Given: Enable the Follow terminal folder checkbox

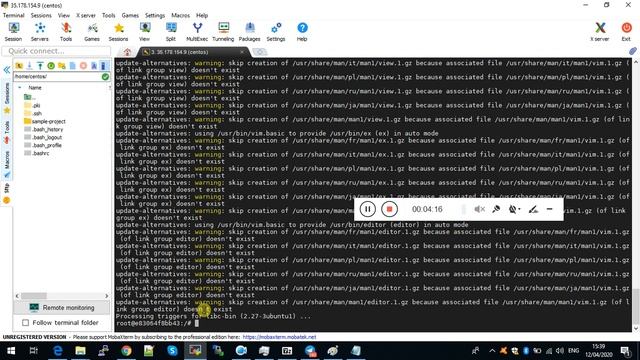Looking at the screenshot, I should point(25,323).
